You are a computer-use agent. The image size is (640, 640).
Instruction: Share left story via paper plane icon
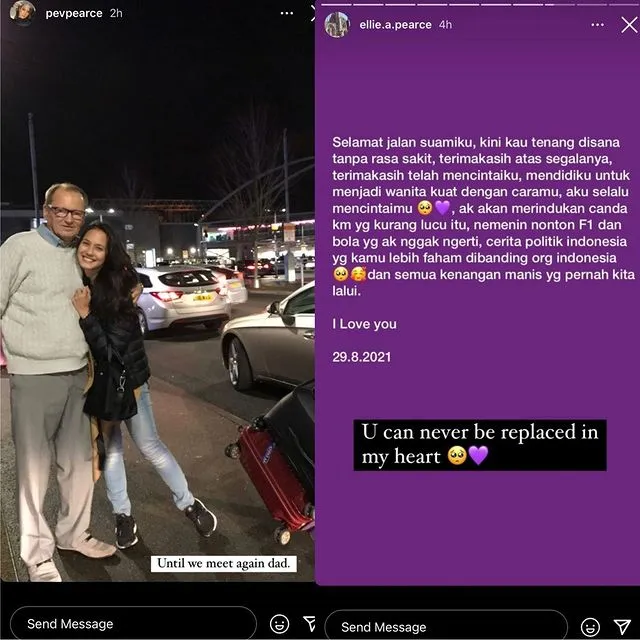(x=310, y=623)
